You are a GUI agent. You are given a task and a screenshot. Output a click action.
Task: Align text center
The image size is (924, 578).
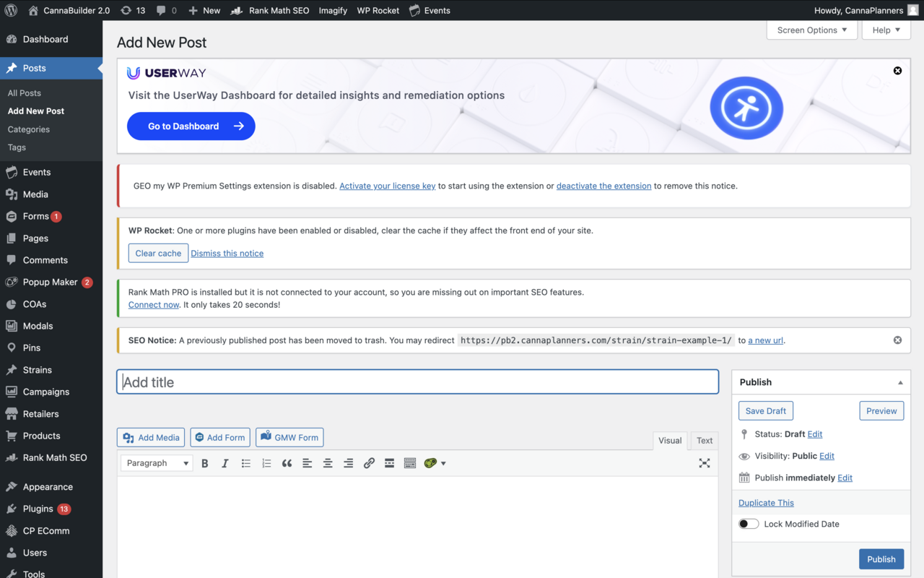tap(328, 463)
